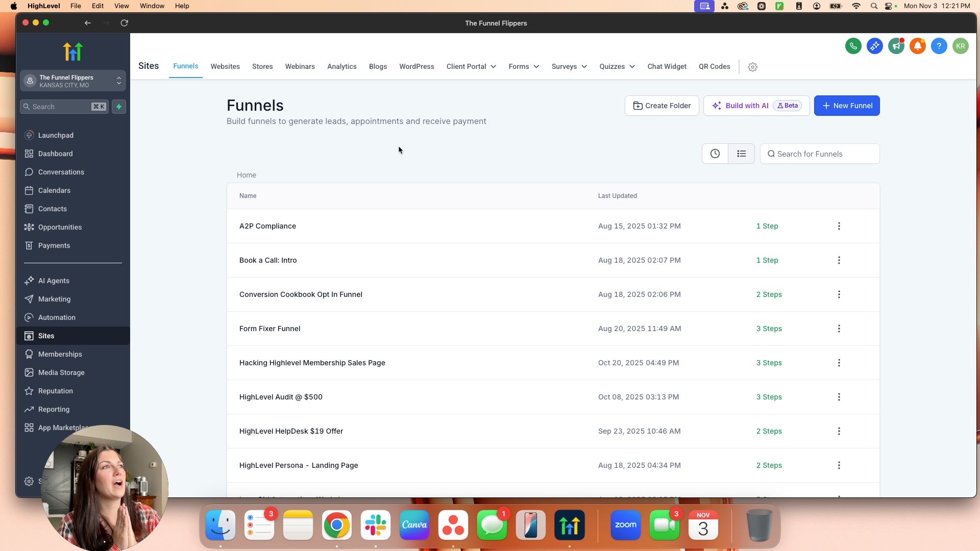Switch to the Webinars tab
The height and width of the screenshot is (551, 980).
(x=300, y=67)
